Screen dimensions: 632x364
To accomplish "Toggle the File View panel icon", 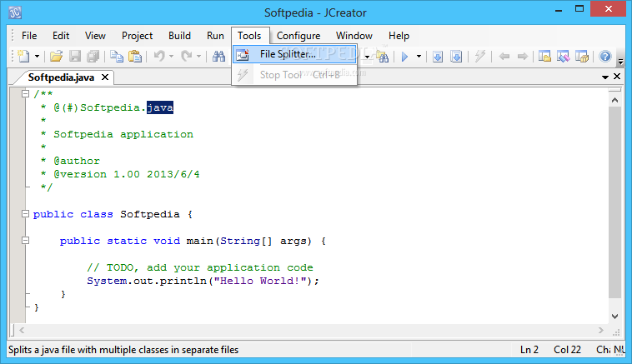I will tap(545, 57).
